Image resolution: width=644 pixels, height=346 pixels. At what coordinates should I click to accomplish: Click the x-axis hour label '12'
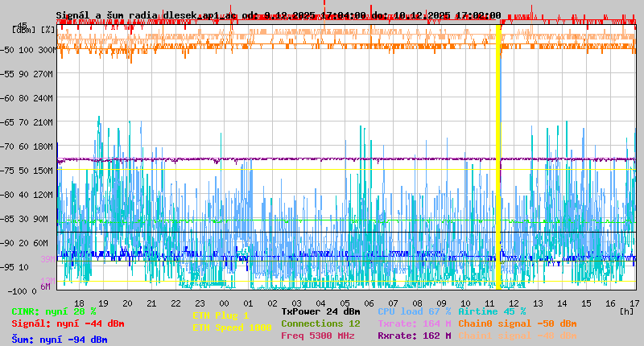(x=514, y=303)
